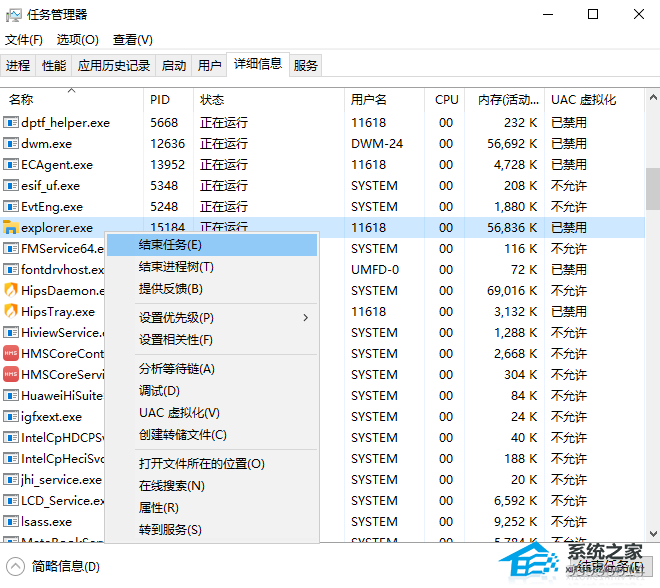
Task: Click the igfxext.exe process icon
Action: [x=11, y=417]
